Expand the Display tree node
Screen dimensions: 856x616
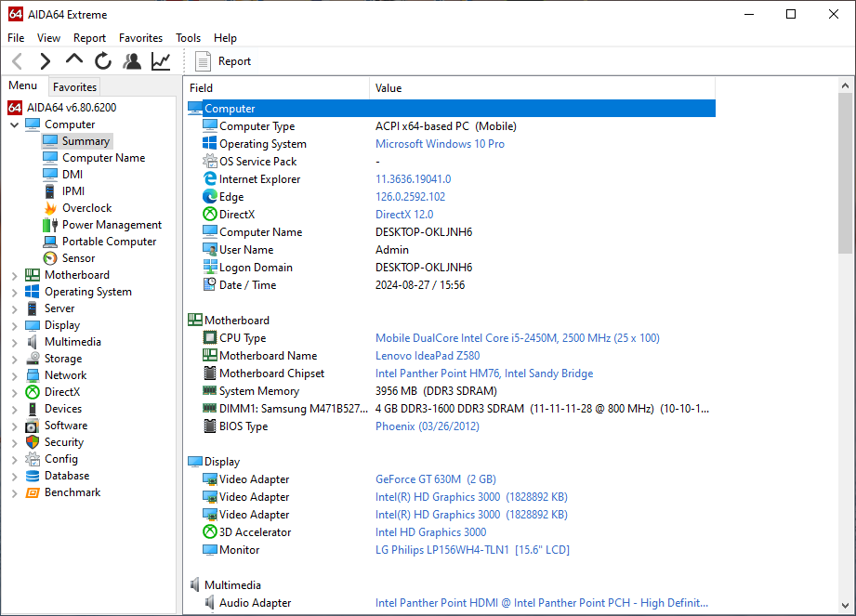15,326
